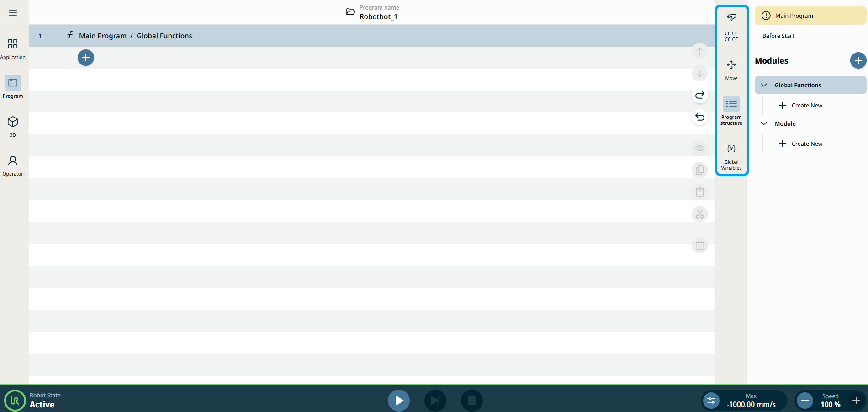Screen dimensions: 868x412
Task: Toggle Program structure panel
Action: pyautogui.click(x=731, y=110)
